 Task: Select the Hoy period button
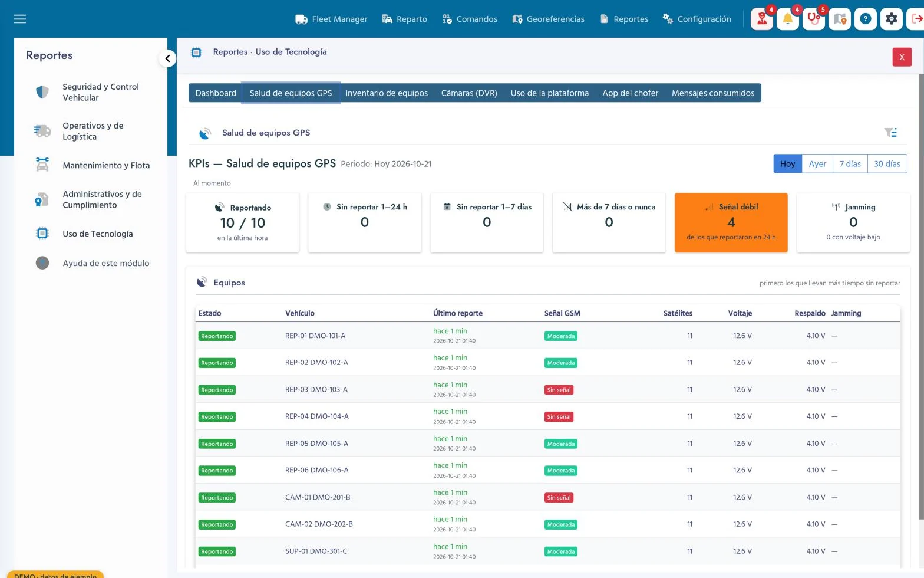coord(788,164)
